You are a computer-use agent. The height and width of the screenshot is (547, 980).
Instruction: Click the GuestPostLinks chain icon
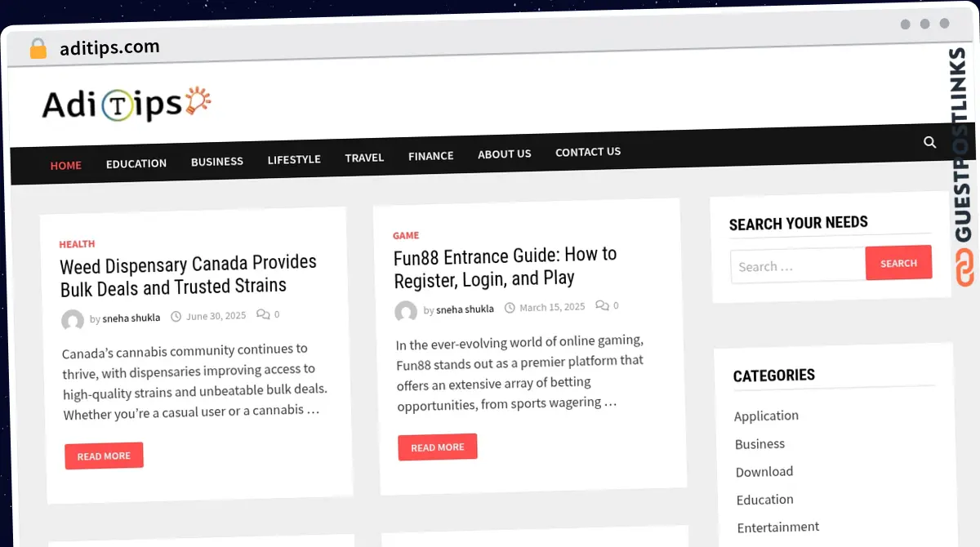click(x=965, y=268)
